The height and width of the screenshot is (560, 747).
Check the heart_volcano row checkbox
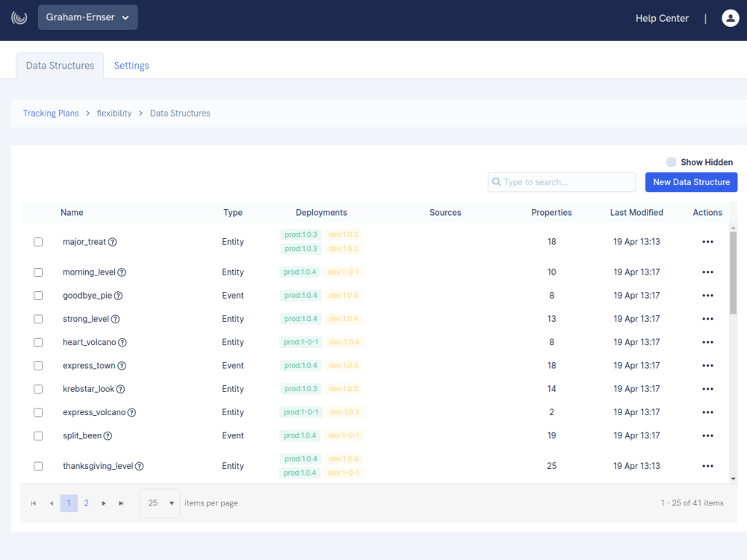(x=38, y=343)
